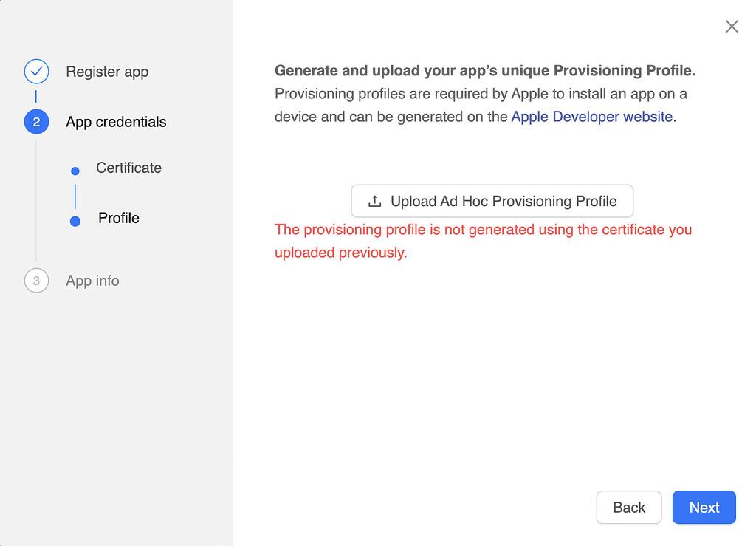Click the Profile sub-step bullet dot
756x546 pixels.
point(75,221)
